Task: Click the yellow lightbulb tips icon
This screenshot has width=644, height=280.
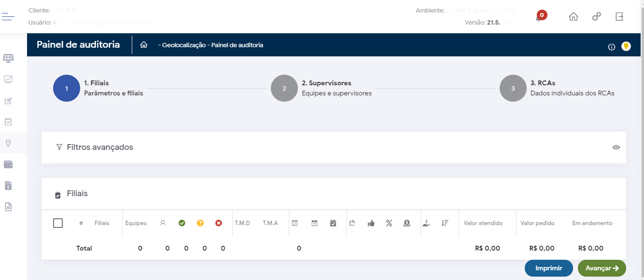Action: coord(626,46)
